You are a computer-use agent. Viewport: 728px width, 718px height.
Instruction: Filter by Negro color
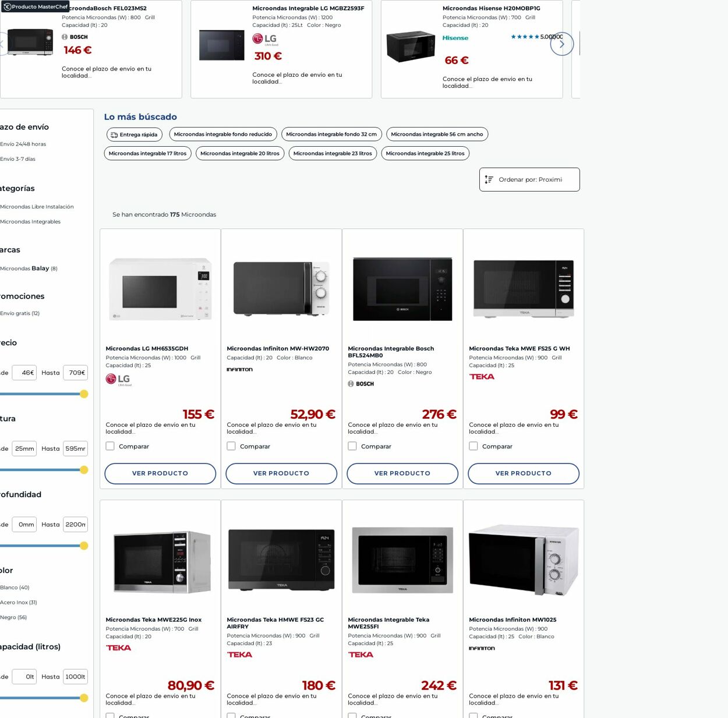[13, 617]
